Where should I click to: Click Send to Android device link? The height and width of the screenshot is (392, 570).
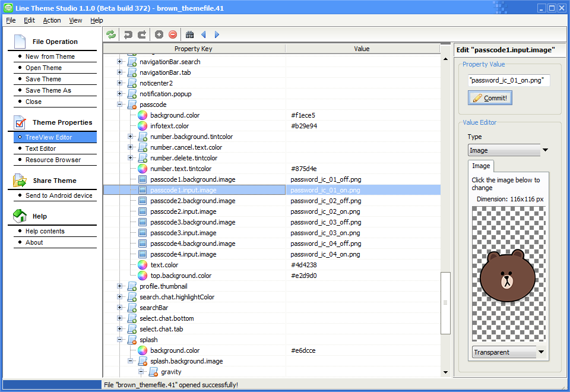[59, 195]
